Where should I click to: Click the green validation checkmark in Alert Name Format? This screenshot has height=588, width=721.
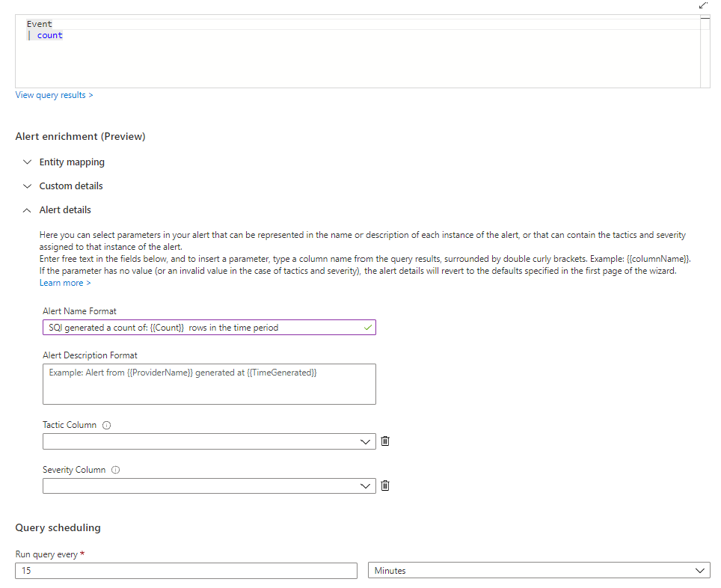pyautogui.click(x=367, y=327)
